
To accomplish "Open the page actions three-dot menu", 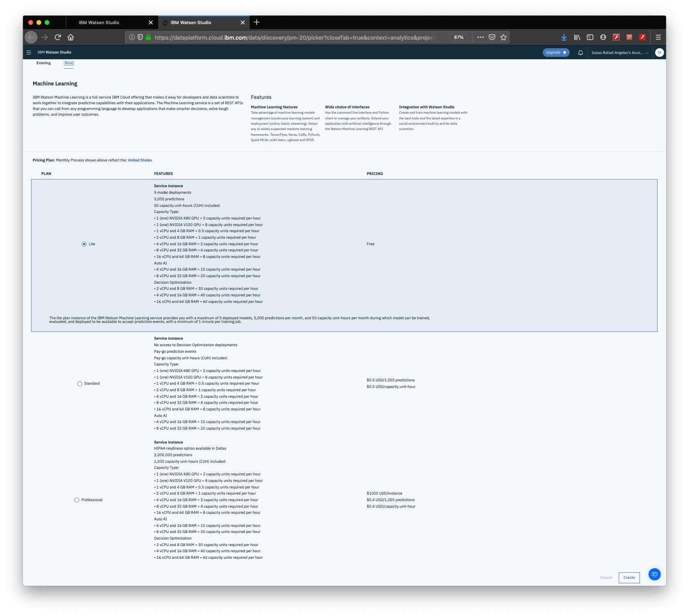I will (481, 37).
